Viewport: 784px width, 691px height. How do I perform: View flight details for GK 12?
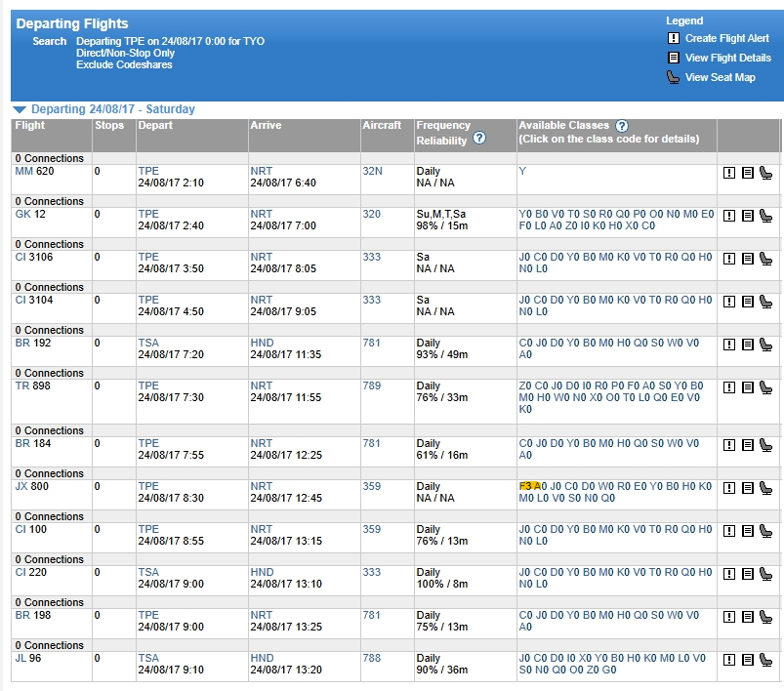tap(748, 216)
